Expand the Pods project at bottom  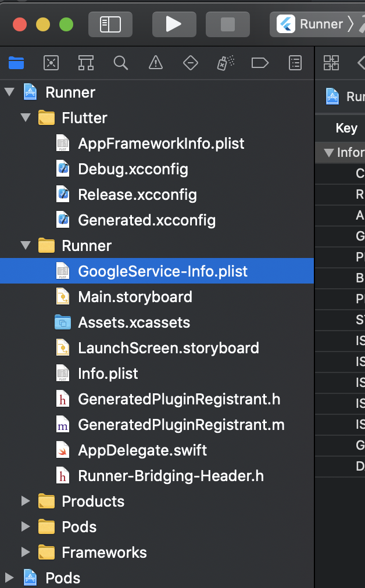point(9,578)
